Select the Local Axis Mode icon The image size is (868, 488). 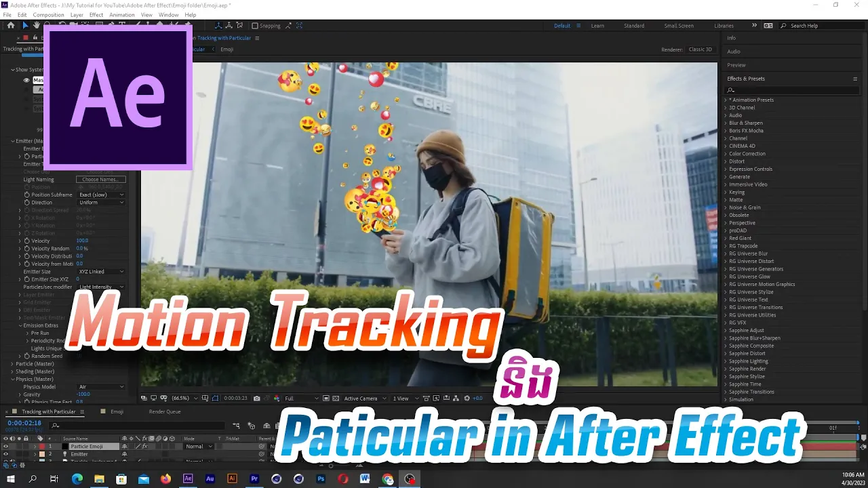218,26
